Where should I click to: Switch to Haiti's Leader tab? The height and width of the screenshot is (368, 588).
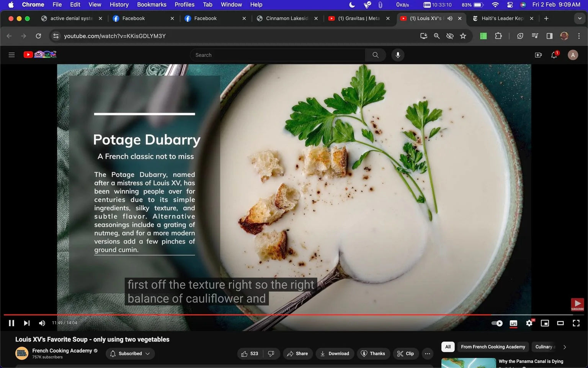tap(503, 18)
